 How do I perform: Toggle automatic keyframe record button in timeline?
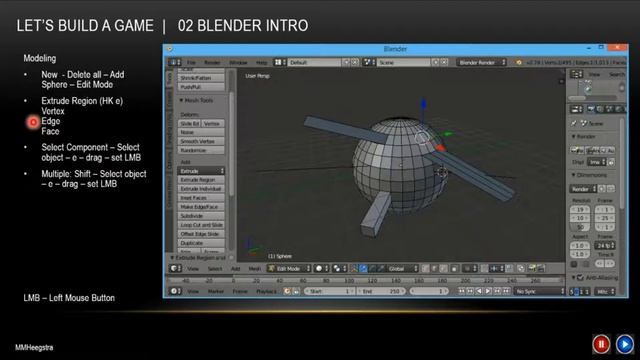tap(287, 291)
